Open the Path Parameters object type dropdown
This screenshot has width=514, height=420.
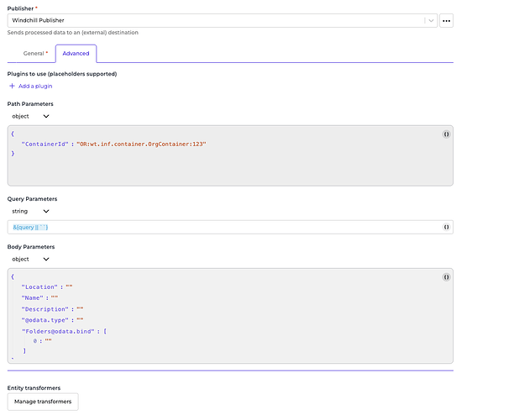point(45,117)
